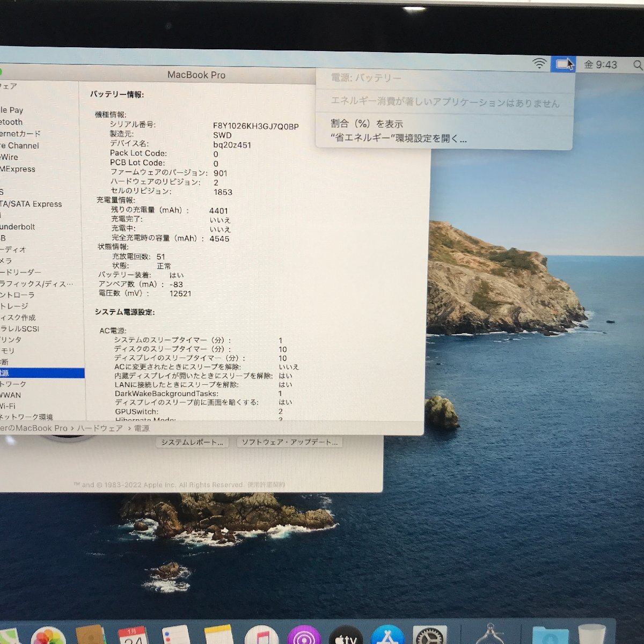The image size is (644, 644).
Task: Click cycle count value 51
Action: click(x=161, y=257)
